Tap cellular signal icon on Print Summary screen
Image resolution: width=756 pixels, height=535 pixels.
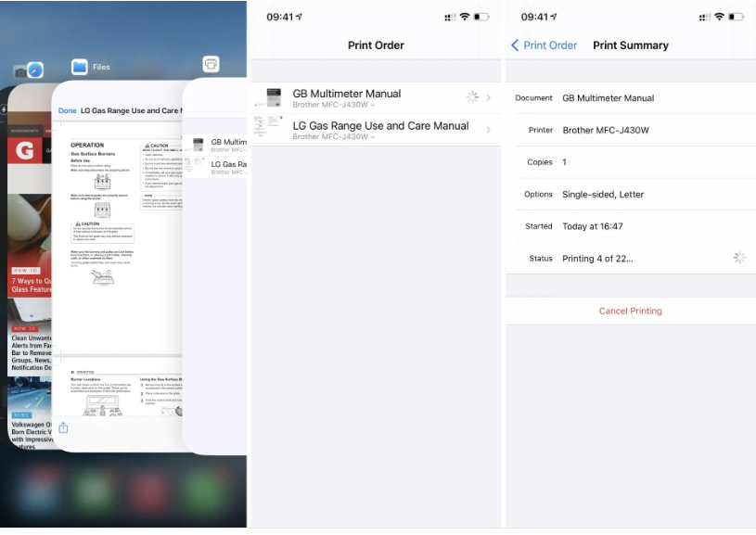click(704, 18)
